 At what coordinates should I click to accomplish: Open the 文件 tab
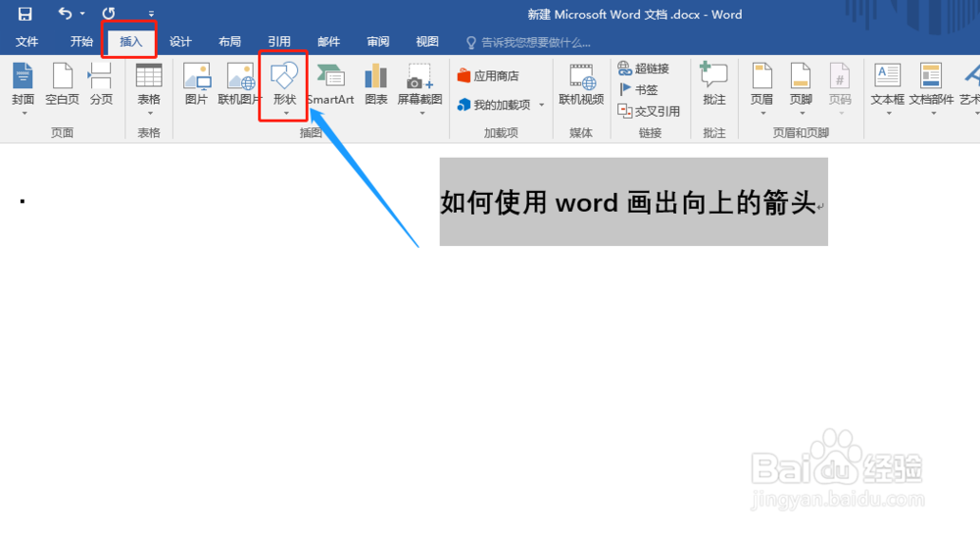(26, 42)
